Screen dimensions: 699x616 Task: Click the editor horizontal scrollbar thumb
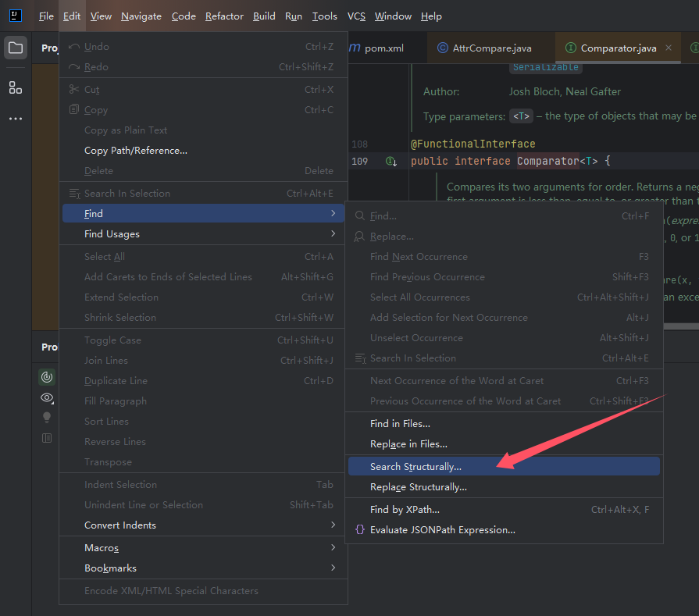(681, 326)
